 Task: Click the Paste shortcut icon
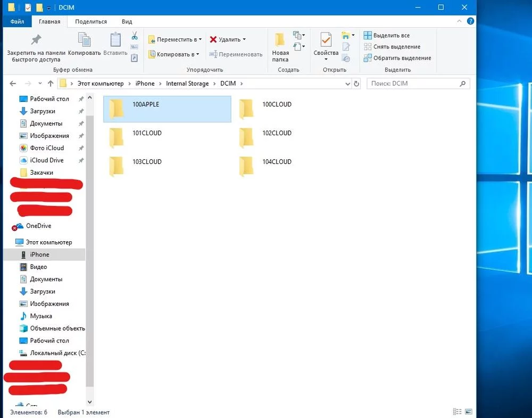tap(135, 58)
